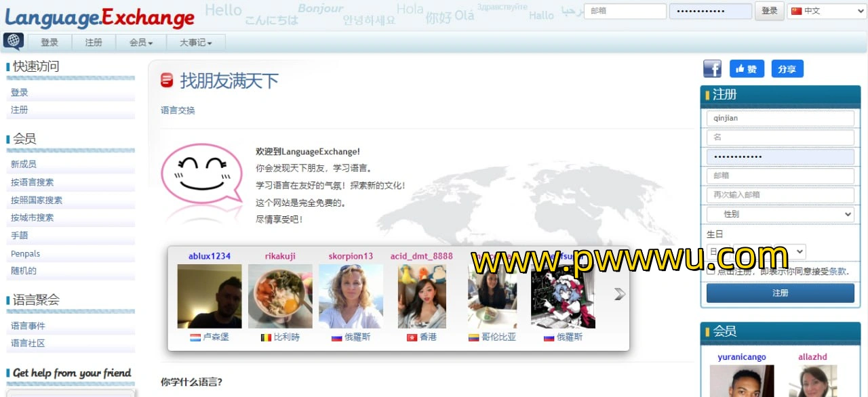Image resolution: width=868 pixels, height=397 pixels.
Task: Open the birthday 日 day dropdown
Action: tap(718, 251)
